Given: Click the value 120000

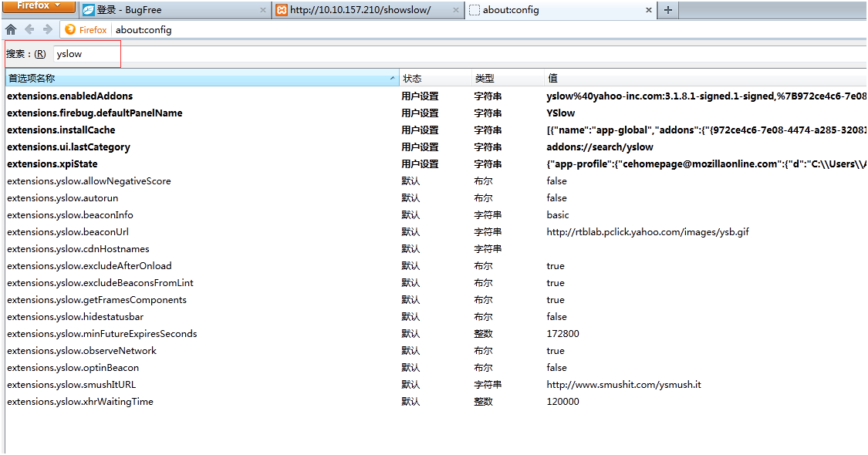Looking at the screenshot, I should [563, 401].
